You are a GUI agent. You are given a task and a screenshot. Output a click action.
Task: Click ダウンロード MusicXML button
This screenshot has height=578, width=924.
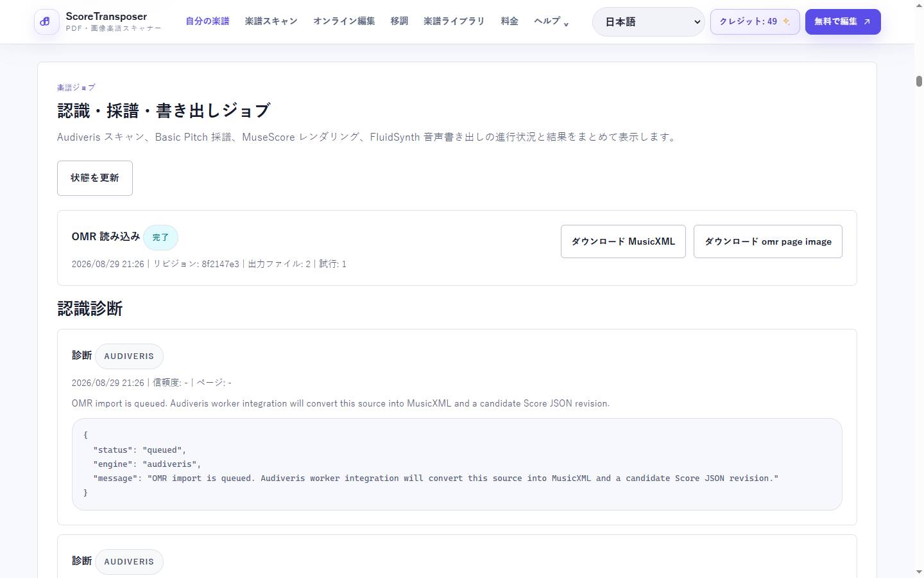pos(623,241)
